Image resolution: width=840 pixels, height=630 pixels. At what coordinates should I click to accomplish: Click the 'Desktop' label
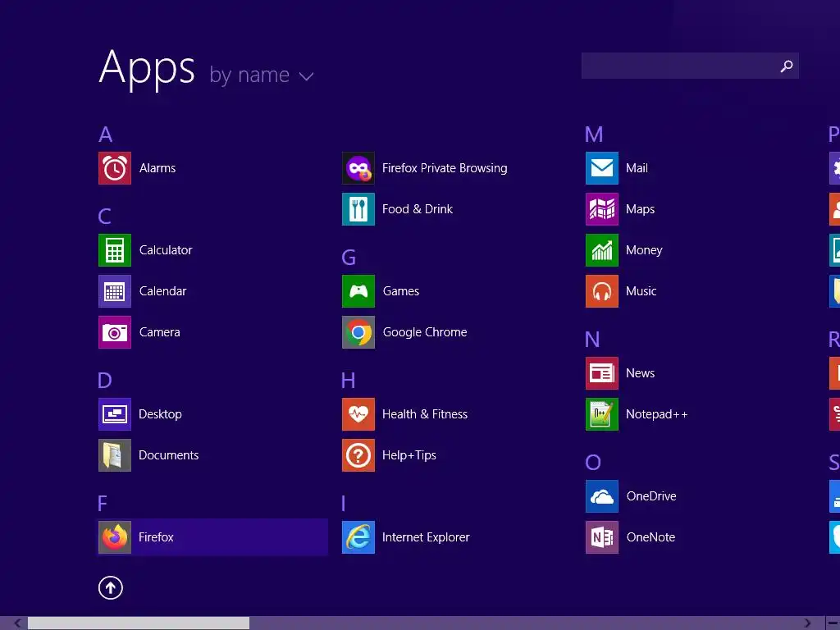click(x=160, y=414)
